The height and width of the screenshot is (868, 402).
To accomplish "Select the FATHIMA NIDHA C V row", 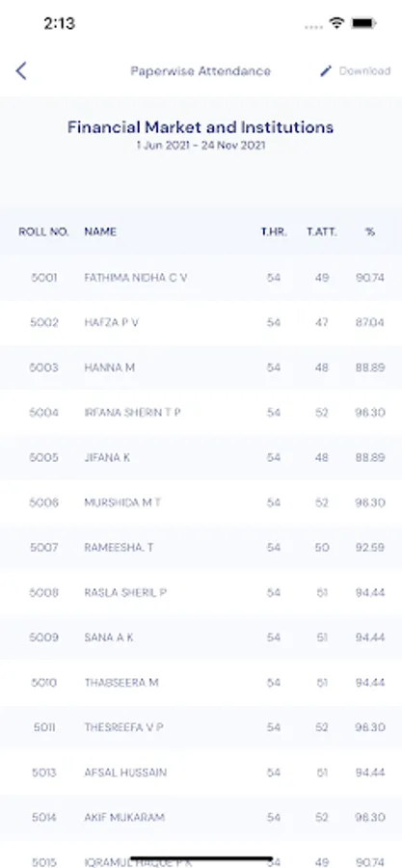I will [x=201, y=278].
